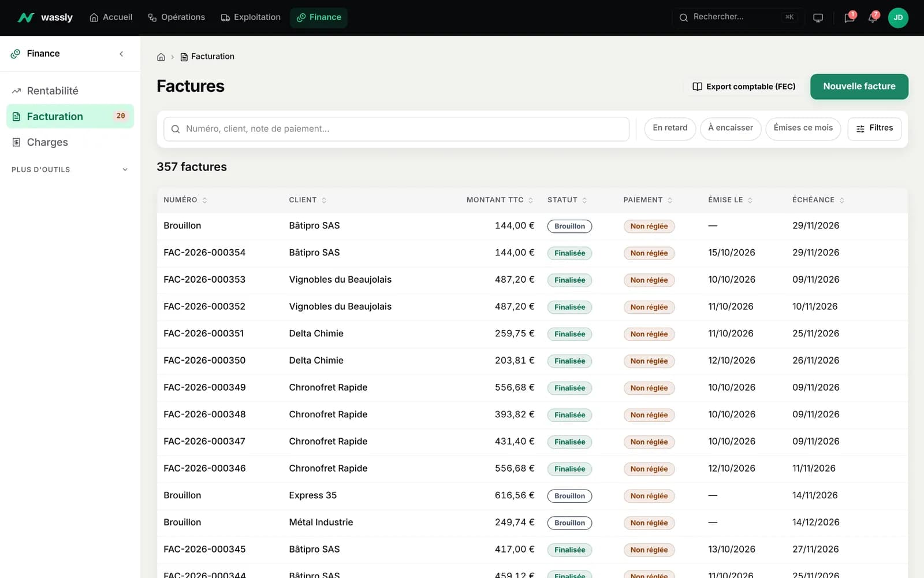Open invoice FAC-2026-000349
Viewport: 924px width, 578px height.
(x=532, y=388)
